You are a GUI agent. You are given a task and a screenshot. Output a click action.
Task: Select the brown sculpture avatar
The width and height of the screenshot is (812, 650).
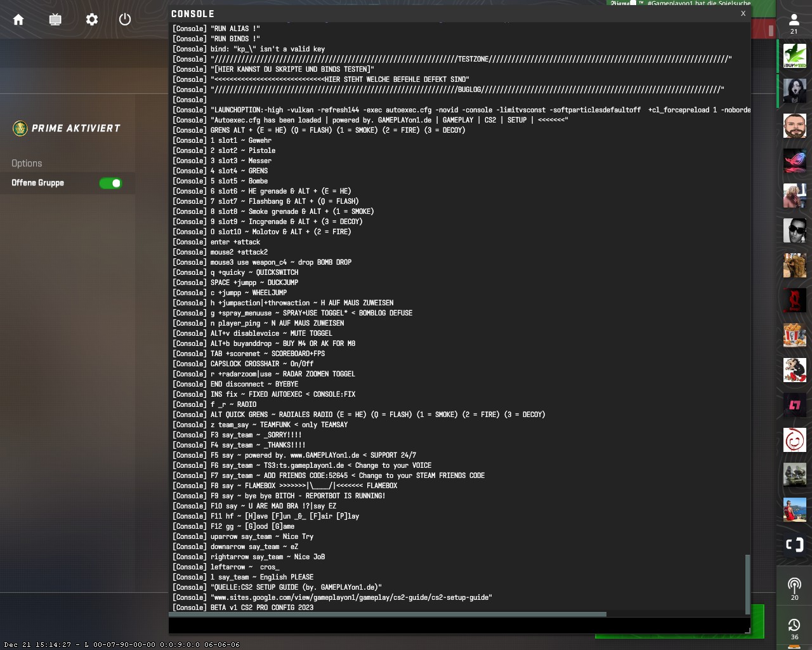click(x=795, y=265)
